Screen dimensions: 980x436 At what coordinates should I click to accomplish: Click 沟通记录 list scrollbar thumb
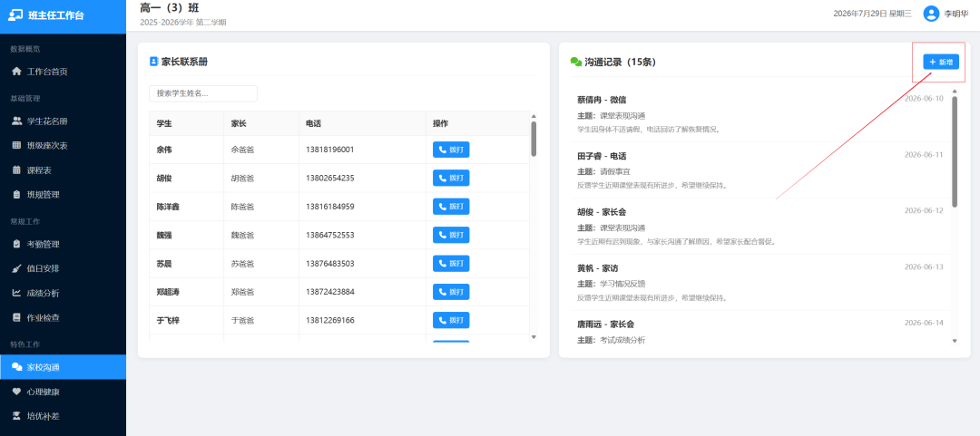pyautogui.click(x=955, y=151)
